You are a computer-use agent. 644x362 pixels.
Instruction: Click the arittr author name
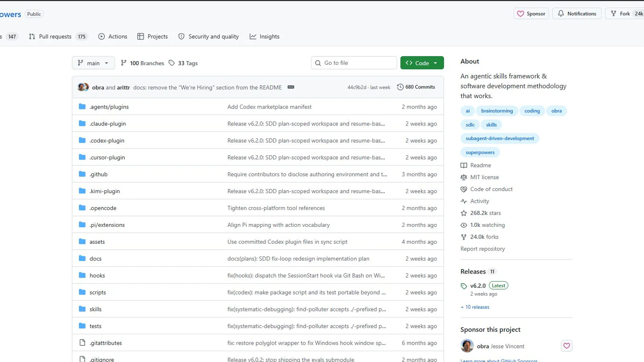pos(123,87)
